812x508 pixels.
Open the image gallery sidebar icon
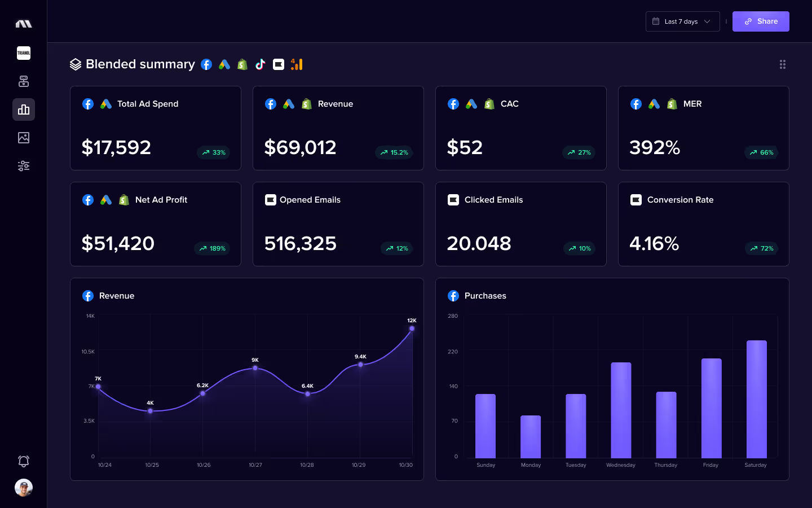tap(24, 138)
